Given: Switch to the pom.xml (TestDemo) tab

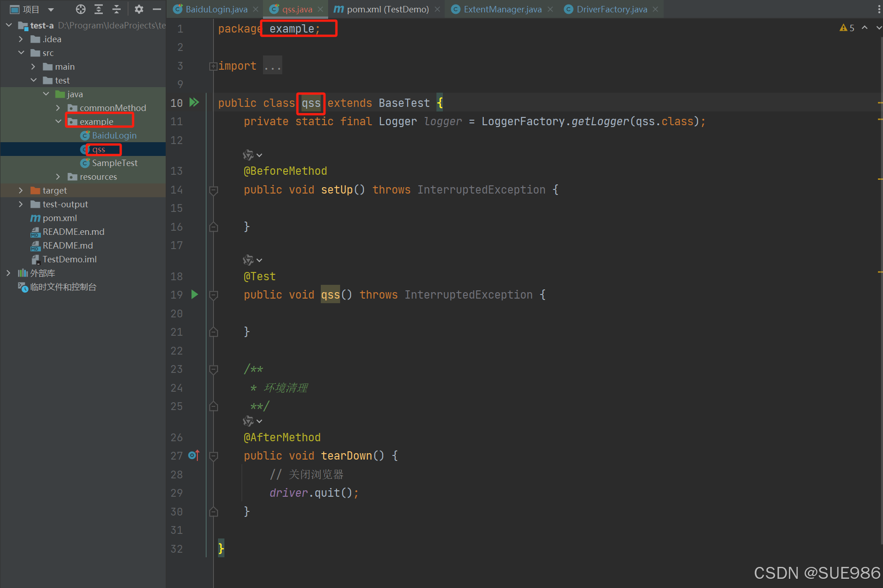Looking at the screenshot, I should click(387, 9).
